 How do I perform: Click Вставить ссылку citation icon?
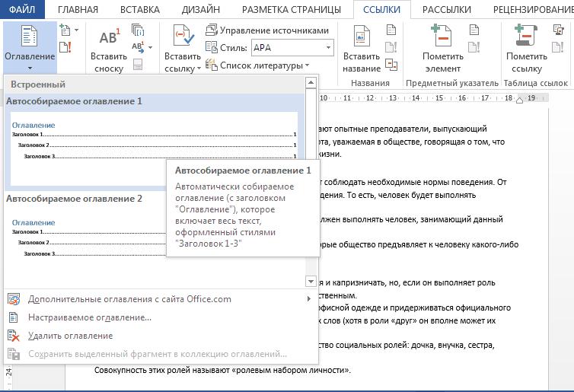(183, 35)
